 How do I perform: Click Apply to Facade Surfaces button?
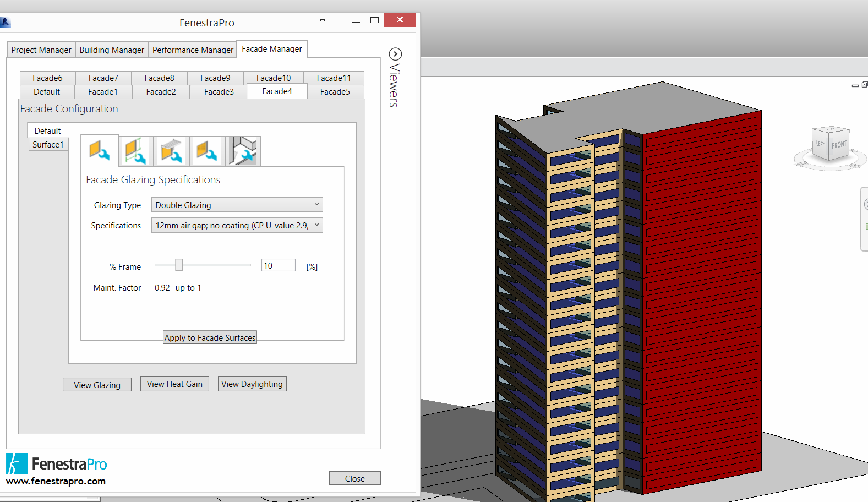pyautogui.click(x=210, y=337)
